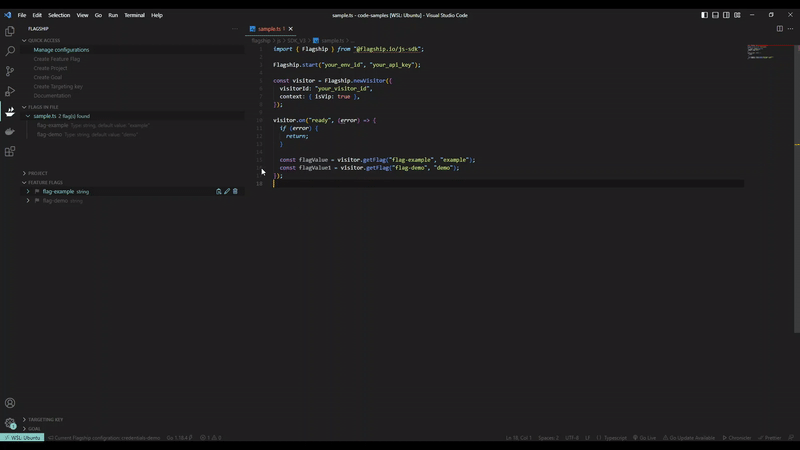The width and height of the screenshot is (800, 450).
Task: Click Documentation in Quick Access
Action: [52, 95]
